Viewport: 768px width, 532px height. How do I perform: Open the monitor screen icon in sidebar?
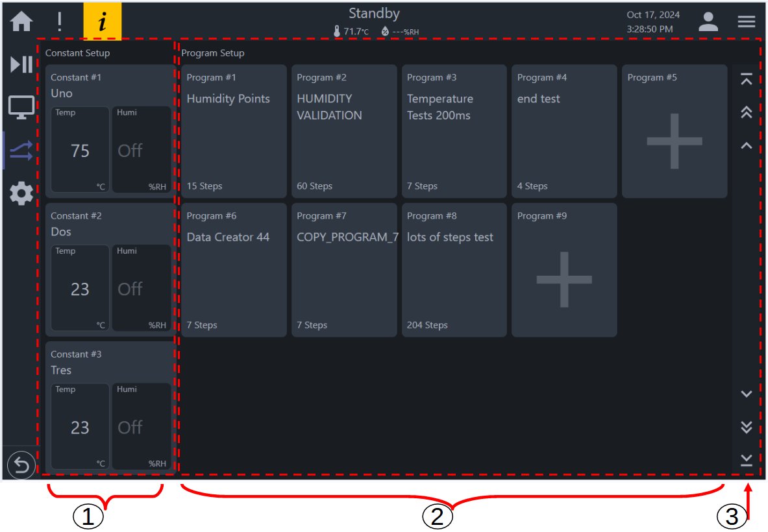pyautogui.click(x=21, y=107)
